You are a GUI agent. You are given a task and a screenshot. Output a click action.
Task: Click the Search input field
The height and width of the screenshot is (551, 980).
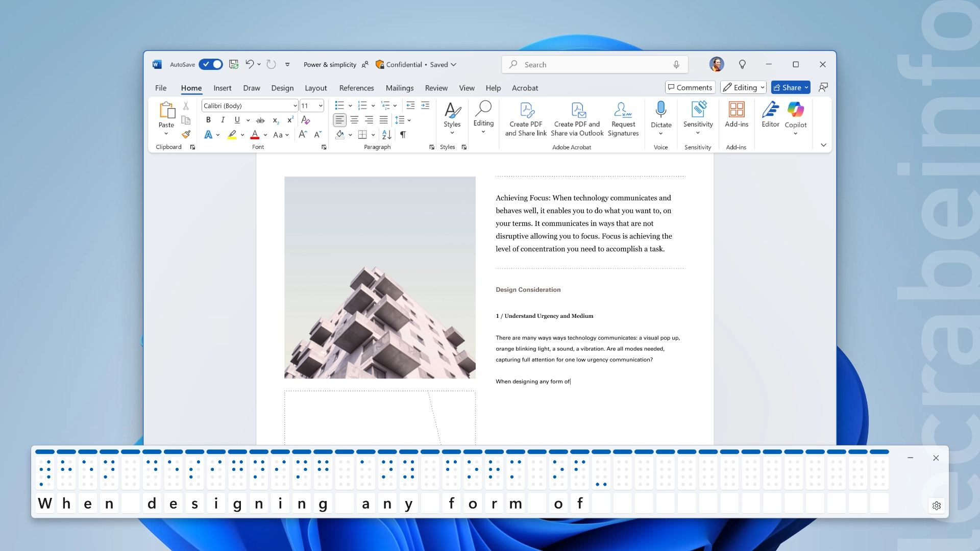point(595,65)
